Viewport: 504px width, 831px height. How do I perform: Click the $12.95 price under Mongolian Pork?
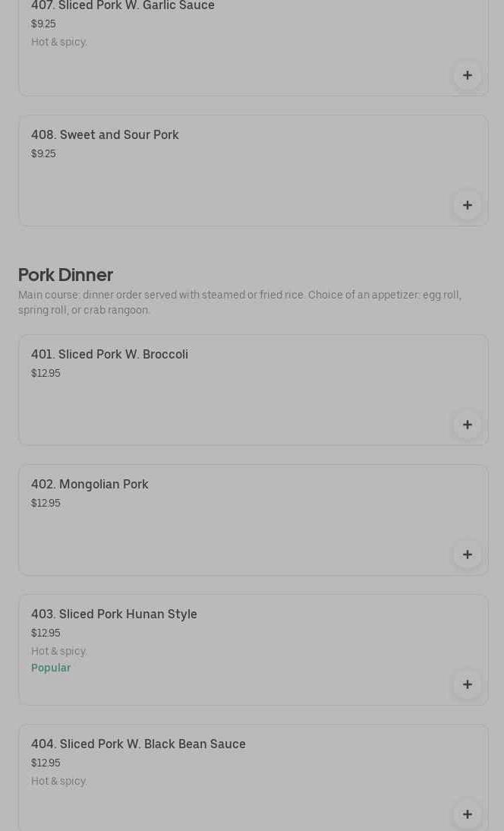coord(46,503)
